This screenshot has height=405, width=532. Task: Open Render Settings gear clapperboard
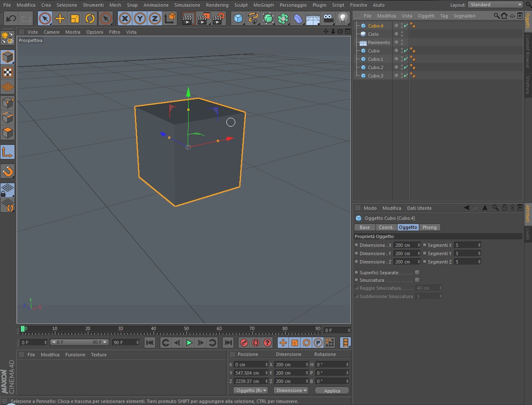coord(219,18)
